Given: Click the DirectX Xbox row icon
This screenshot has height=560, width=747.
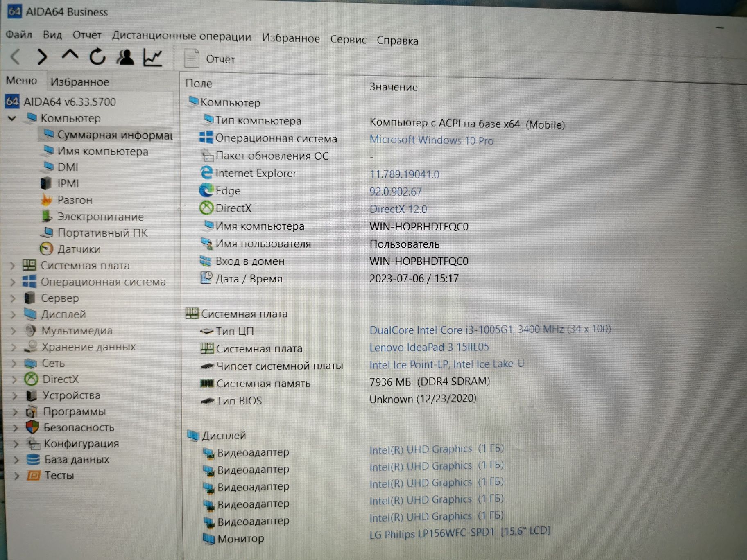Looking at the screenshot, I should click(x=206, y=208).
